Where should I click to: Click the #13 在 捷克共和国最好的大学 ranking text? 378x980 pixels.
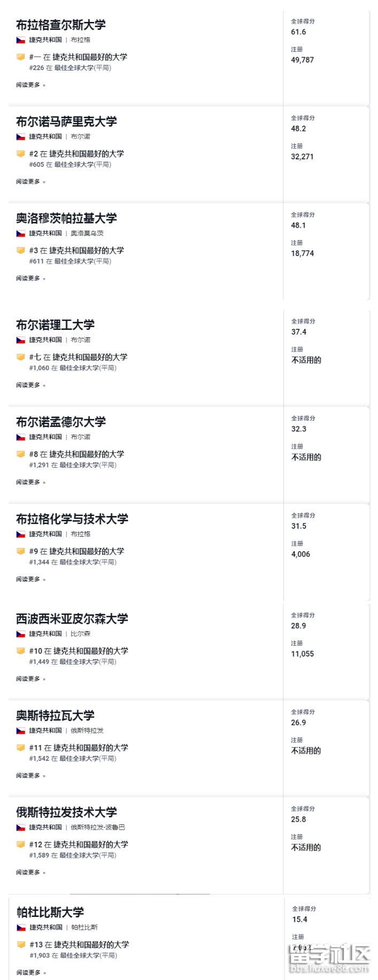[x=79, y=945]
